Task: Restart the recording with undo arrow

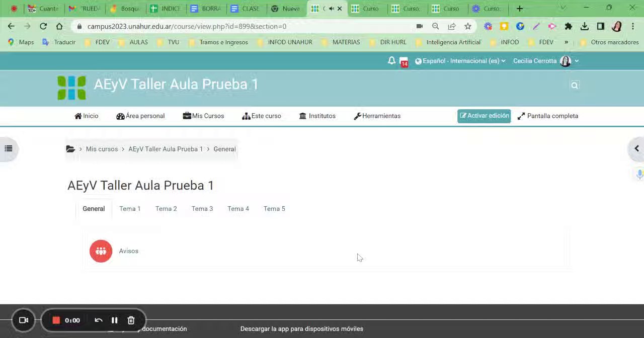Action: [99, 320]
